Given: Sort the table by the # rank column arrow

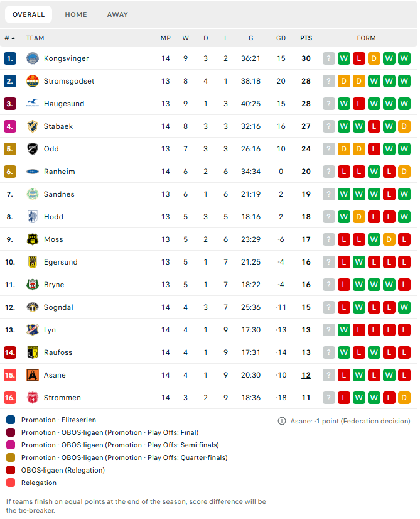Looking at the screenshot, I should [x=13, y=38].
